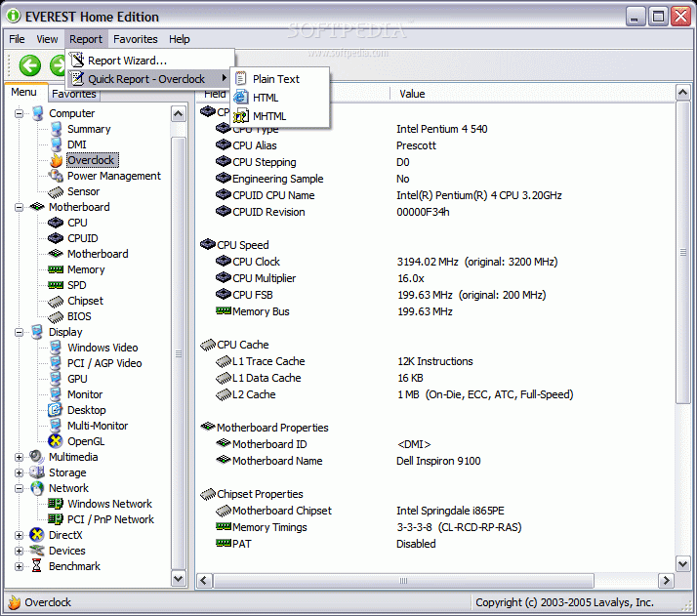Choose Plain Text from Quick Report submenu
Image resolution: width=697 pixels, height=616 pixels.
coord(276,79)
